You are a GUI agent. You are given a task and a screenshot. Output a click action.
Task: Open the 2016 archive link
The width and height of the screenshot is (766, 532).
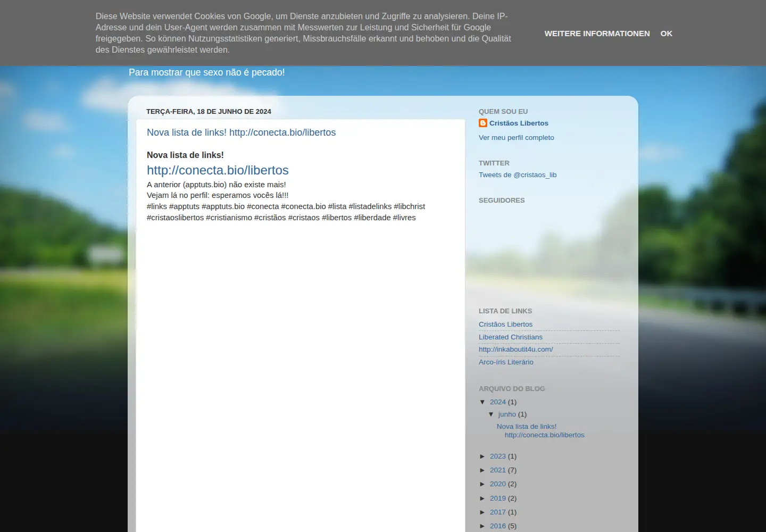click(x=498, y=526)
